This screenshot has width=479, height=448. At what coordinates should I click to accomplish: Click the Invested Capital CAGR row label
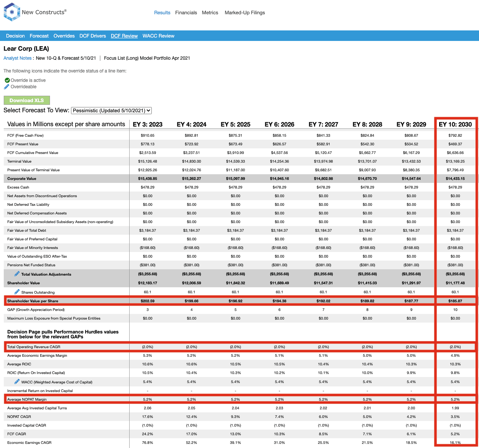pos(27,425)
